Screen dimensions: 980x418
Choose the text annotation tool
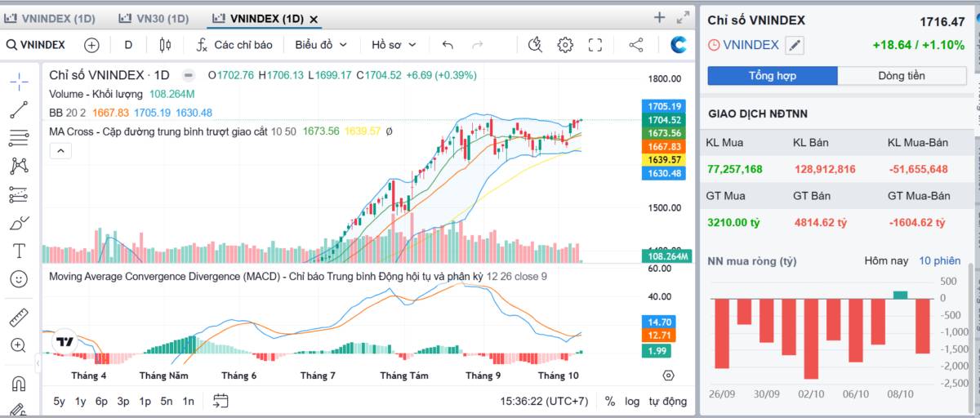point(19,251)
